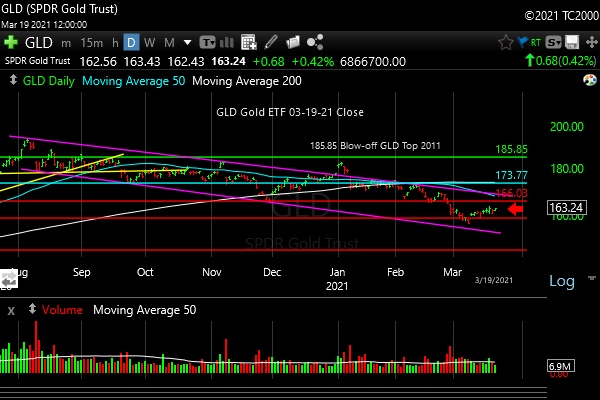This screenshot has width=600, height=400.
Task: Switch to the 15m timeframe
Action: [x=91, y=43]
